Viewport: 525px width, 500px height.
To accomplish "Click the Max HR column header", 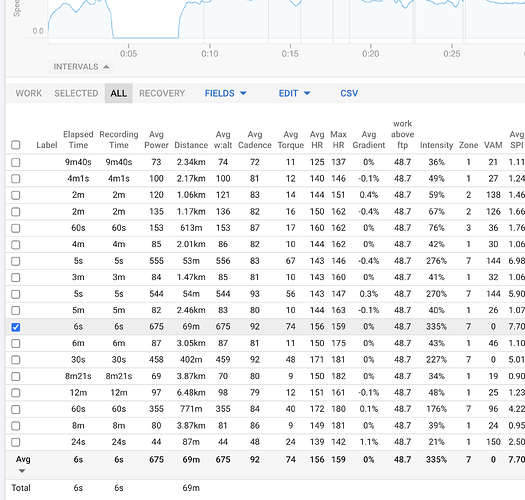I will 339,140.
